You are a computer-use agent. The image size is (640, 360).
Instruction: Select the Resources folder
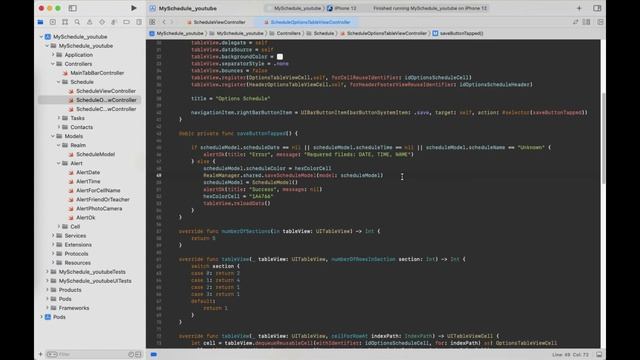pos(73,263)
